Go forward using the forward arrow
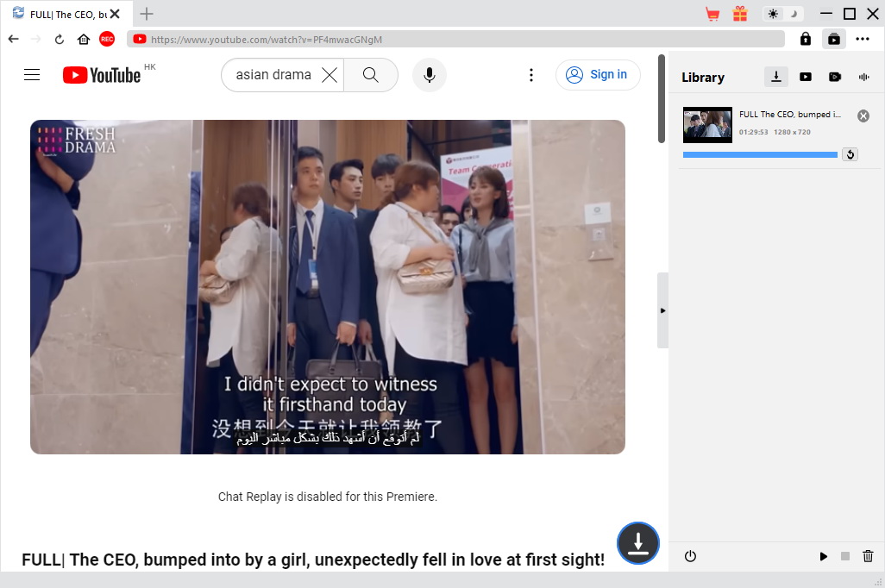This screenshot has height=588, width=885. click(x=35, y=39)
